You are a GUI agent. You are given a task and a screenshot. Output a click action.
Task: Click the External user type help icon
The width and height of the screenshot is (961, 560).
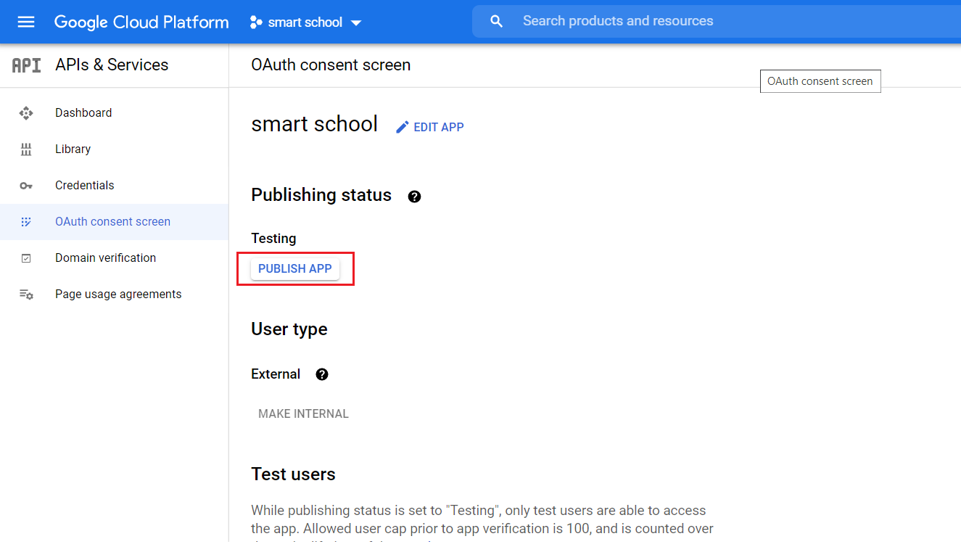(x=321, y=374)
